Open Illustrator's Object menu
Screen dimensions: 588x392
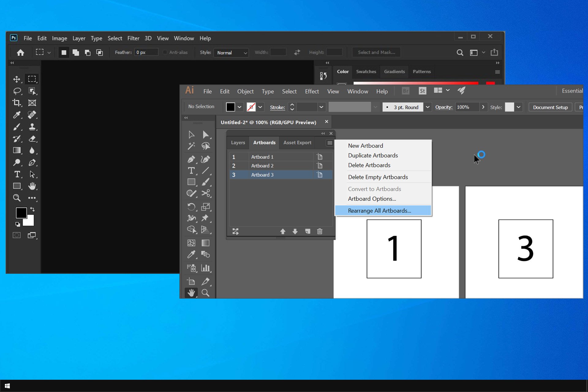point(245,92)
